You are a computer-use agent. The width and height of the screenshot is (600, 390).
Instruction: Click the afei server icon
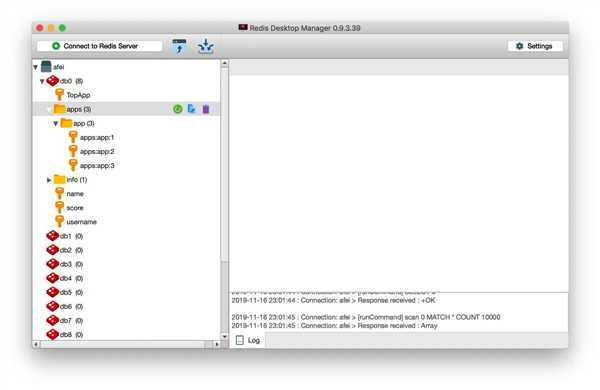(46, 67)
